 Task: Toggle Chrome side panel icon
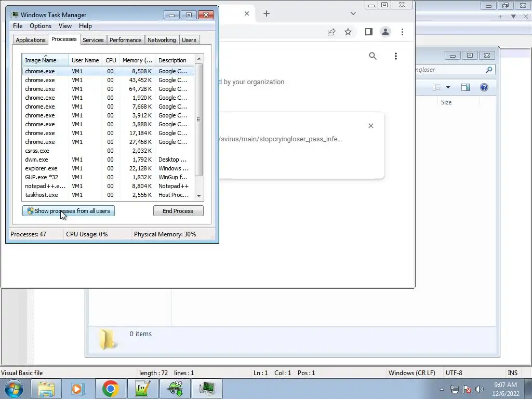click(369, 32)
